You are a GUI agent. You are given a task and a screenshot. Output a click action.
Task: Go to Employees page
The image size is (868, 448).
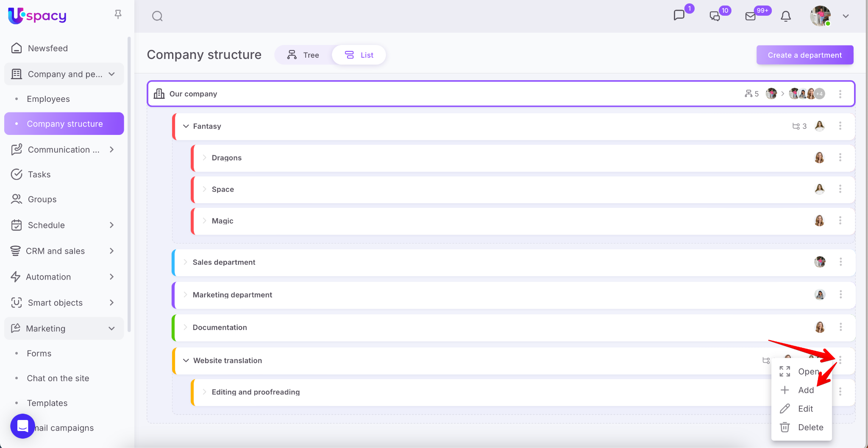48,99
